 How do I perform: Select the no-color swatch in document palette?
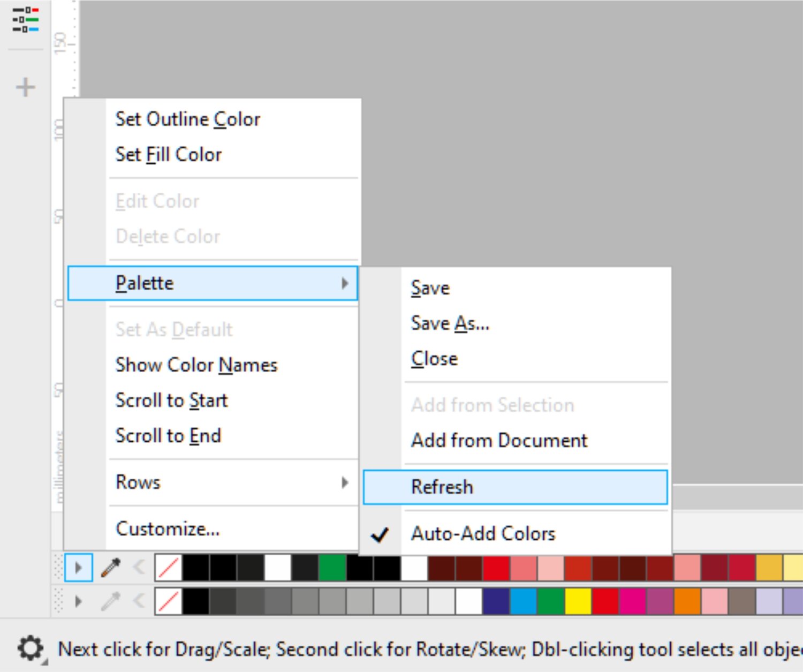169,568
